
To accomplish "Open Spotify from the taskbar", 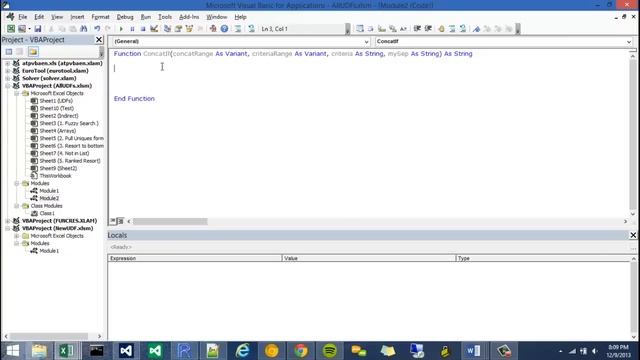I will coord(330,351).
